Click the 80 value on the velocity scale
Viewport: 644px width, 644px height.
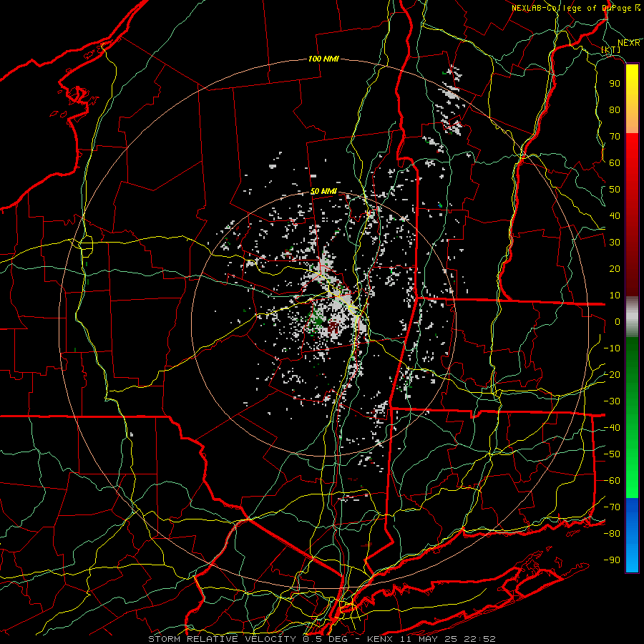tap(615, 110)
